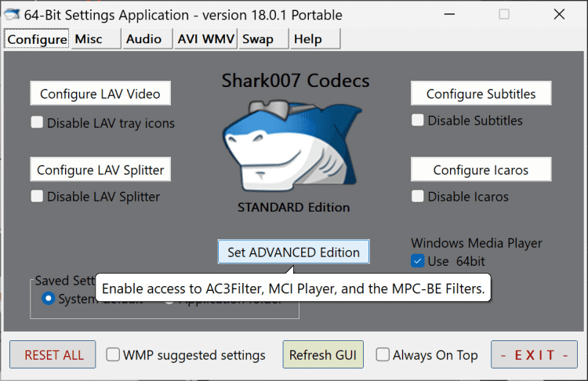Click the Refresh GUI button

pos(324,355)
